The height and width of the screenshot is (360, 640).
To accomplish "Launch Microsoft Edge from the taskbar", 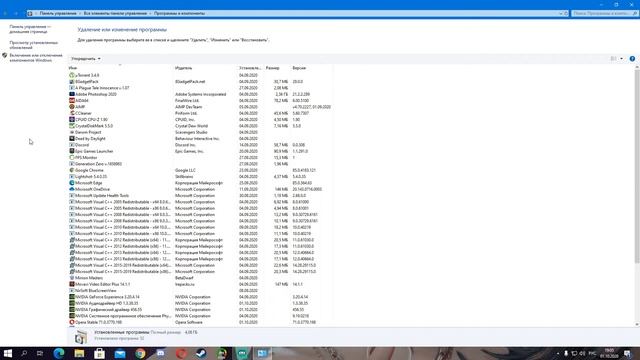I will click(59, 353).
